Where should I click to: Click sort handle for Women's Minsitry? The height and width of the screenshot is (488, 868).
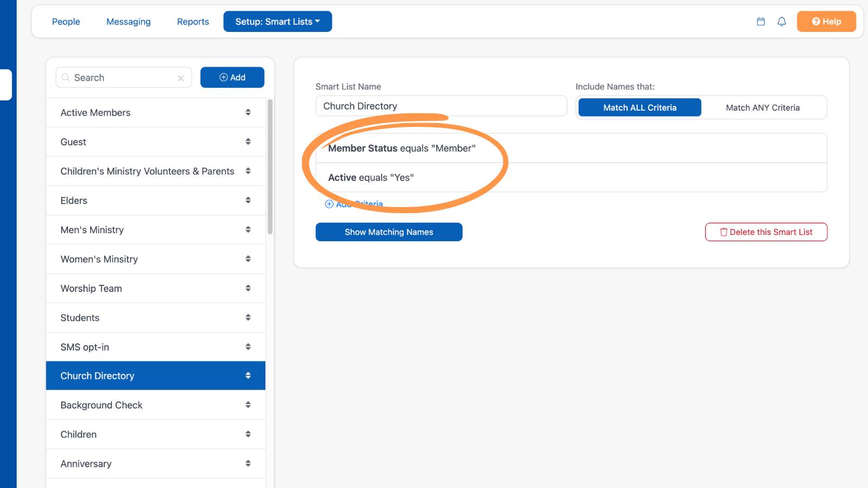(x=248, y=259)
